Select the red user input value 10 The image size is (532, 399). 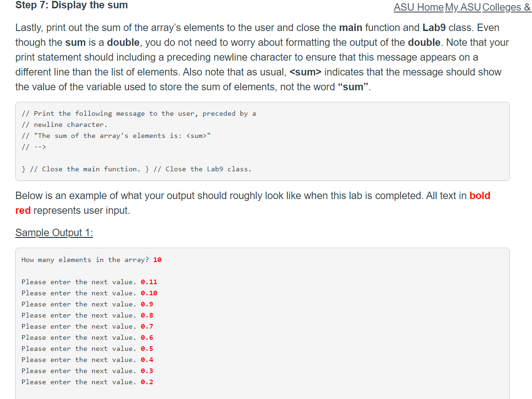[157, 260]
